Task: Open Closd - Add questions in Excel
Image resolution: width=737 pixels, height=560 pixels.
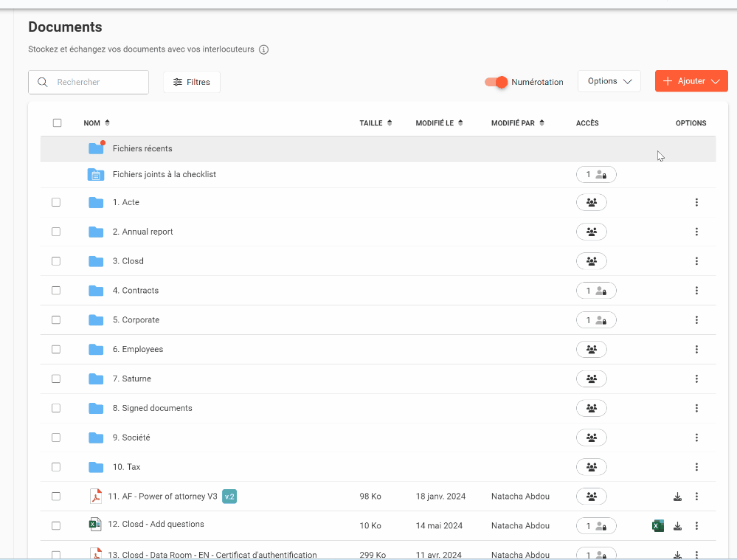Action: (x=658, y=526)
